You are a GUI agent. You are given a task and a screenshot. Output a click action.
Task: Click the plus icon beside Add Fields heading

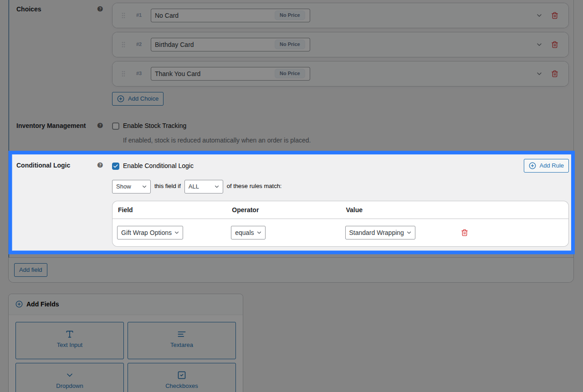click(19, 304)
